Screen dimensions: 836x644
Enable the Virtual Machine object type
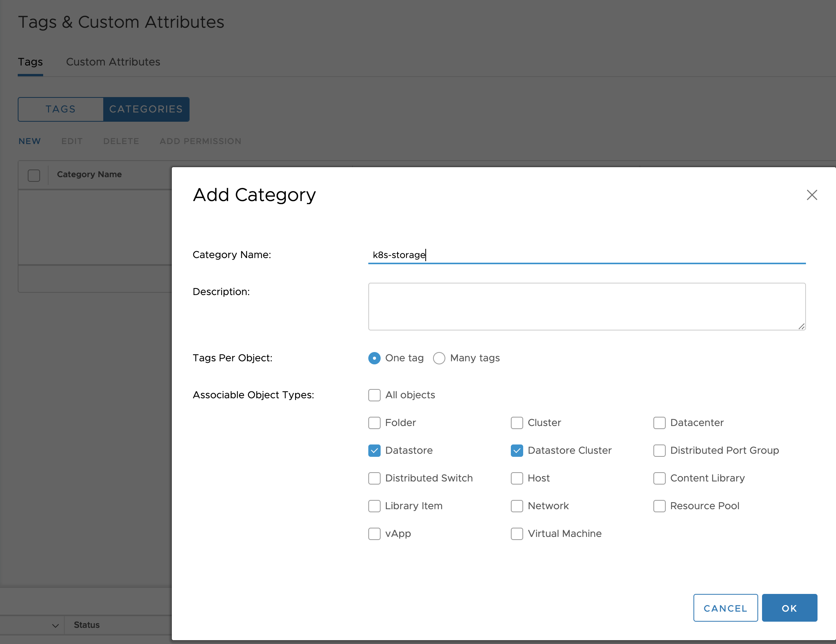tap(517, 534)
